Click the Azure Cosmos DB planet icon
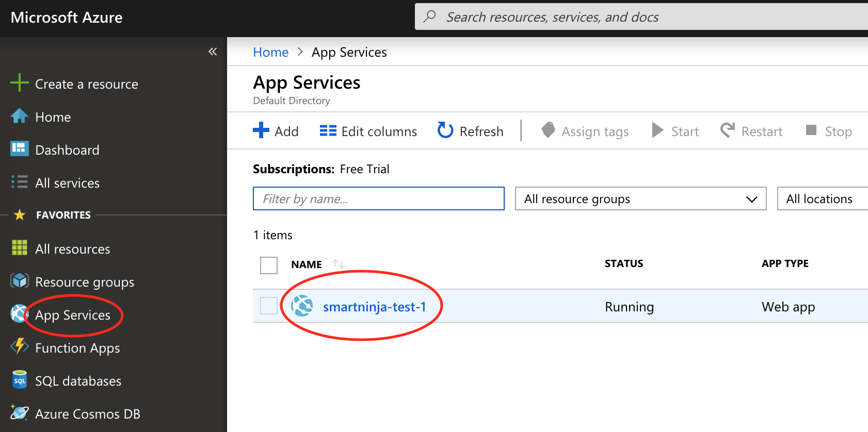The height and width of the screenshot is (432, 868). pyautogui.click(x=20, y=412)
